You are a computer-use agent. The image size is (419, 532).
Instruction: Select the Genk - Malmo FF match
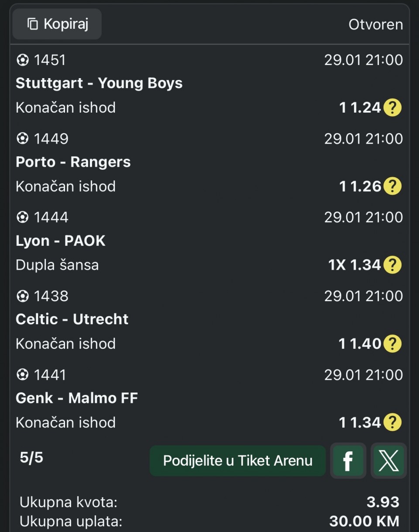coord(77,398)
